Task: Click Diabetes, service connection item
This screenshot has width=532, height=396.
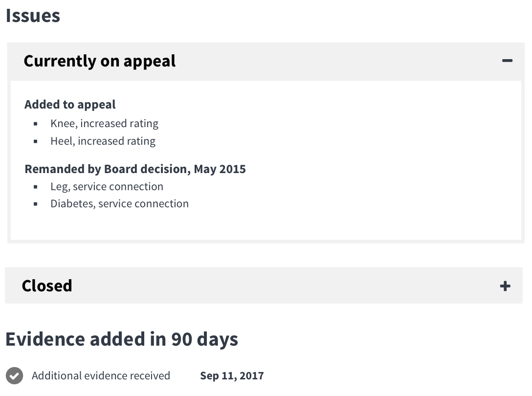Action: [119, 203]
